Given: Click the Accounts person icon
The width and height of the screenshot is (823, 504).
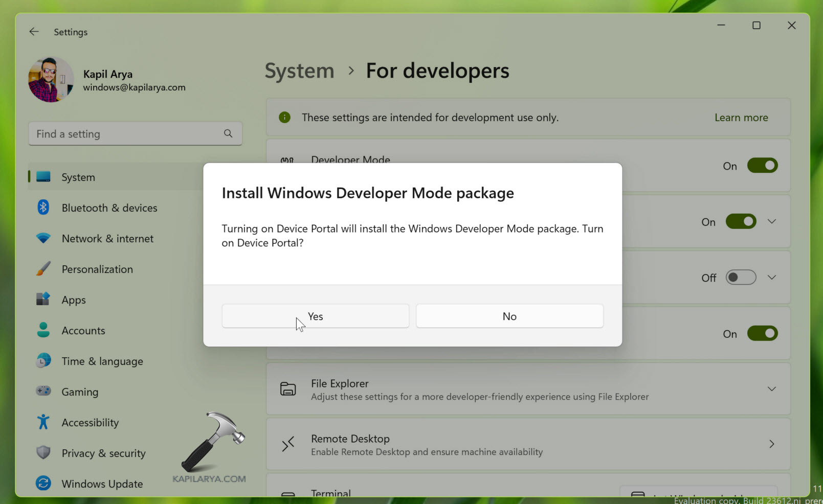Looking at the screenshot, I should click(x=43, y=330).
